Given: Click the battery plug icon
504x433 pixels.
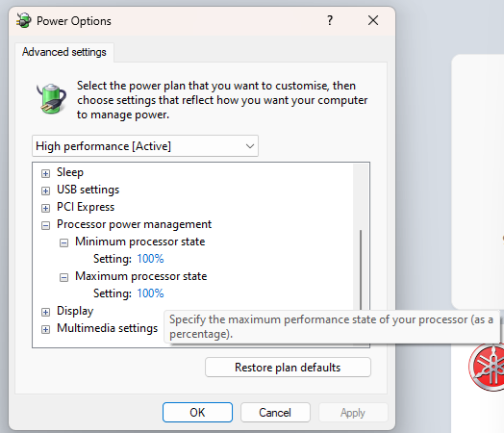Looking at the screenshot, I should (x=51, y=98).
